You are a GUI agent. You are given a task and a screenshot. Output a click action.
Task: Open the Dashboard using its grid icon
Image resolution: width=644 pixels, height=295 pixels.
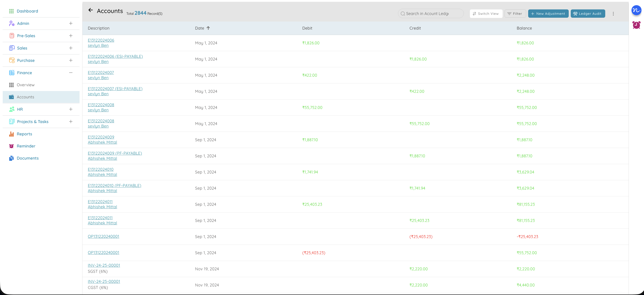click(x=12, y=11)
